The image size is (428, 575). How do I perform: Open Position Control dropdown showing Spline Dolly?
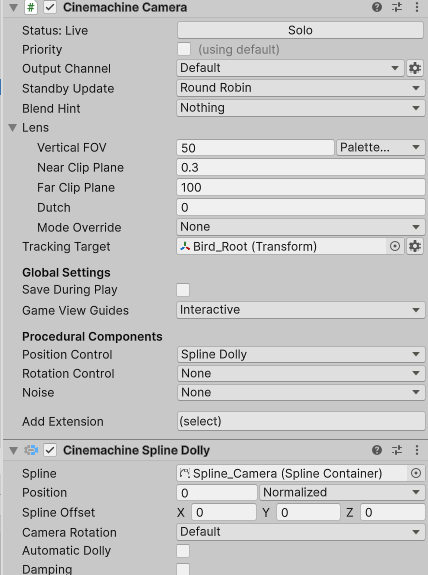pos(301,355)
